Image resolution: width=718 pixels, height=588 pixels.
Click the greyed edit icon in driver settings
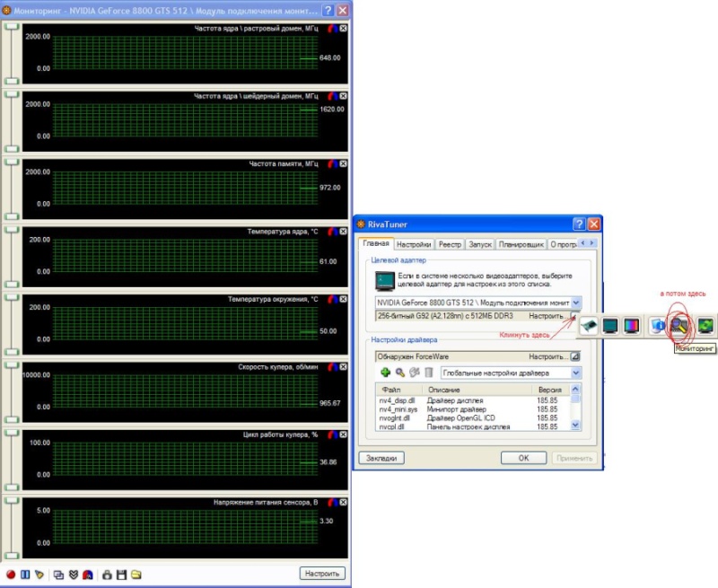(x=415, y=373)
